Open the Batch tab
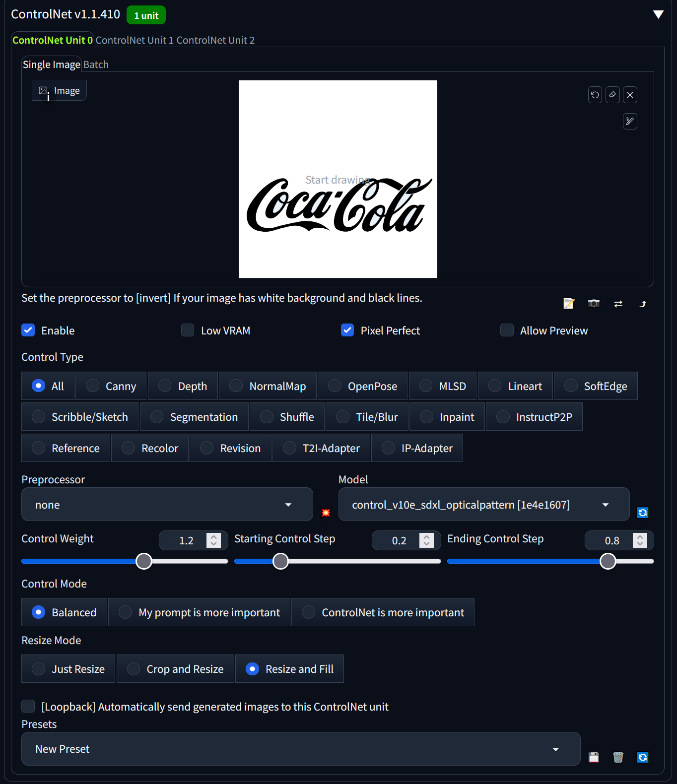Viewport: 677px width, 784px height. click(96, 65)
